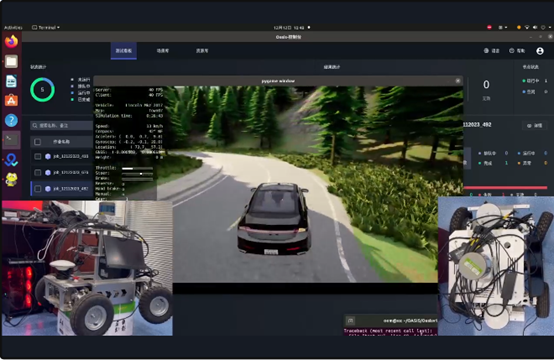Click the language globe icon in the header
This screenshot has width=554, height=360.
[x=486, y=51]
